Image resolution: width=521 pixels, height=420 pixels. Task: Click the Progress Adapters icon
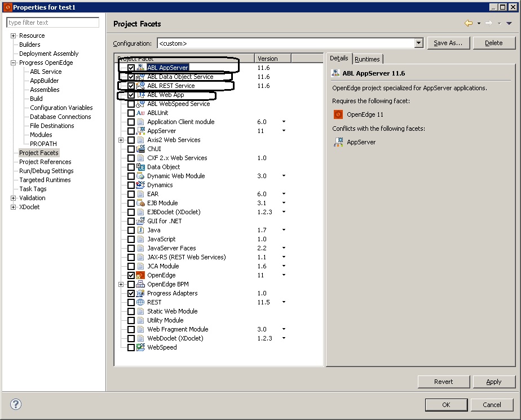pyautogui.click(x=140, y=293)
